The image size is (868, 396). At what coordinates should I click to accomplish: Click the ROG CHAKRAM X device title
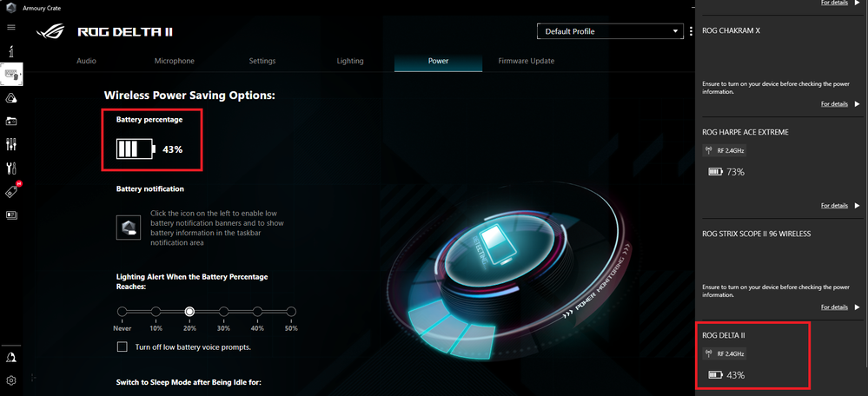tap(731, 31)
